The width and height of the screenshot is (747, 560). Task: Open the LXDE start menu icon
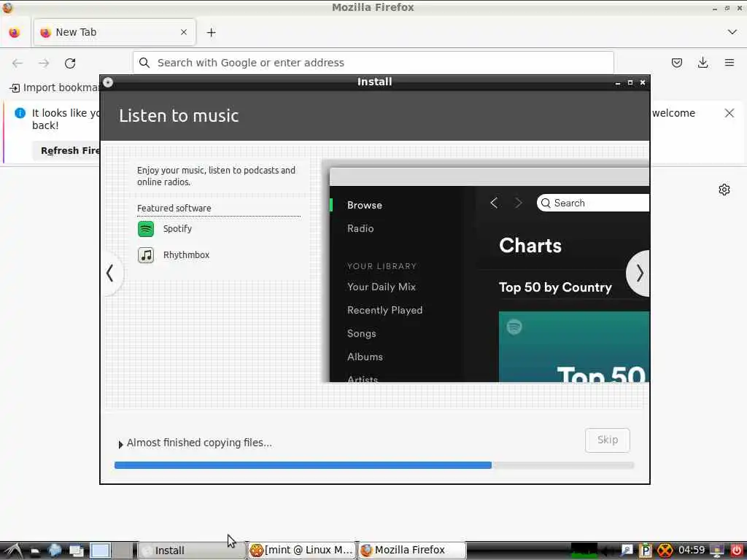13,551
